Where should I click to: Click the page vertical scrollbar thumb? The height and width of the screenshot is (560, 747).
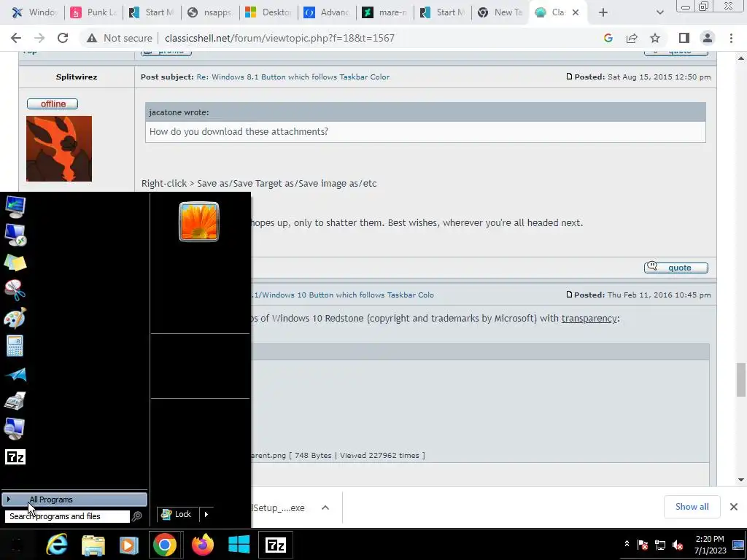741,379
